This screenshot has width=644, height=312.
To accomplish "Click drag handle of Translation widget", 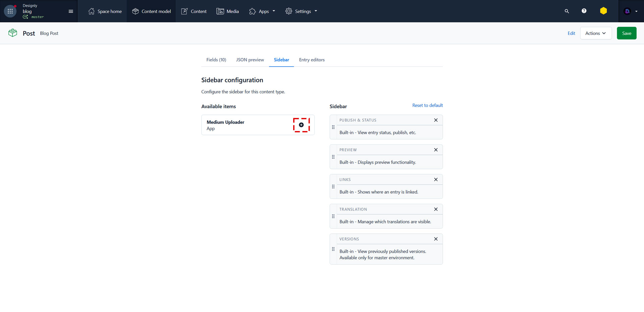I will pos(333,216).
